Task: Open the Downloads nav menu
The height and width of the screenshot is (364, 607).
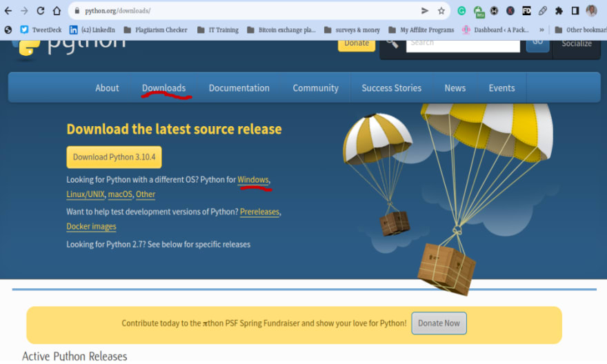Action: [163, 88]
